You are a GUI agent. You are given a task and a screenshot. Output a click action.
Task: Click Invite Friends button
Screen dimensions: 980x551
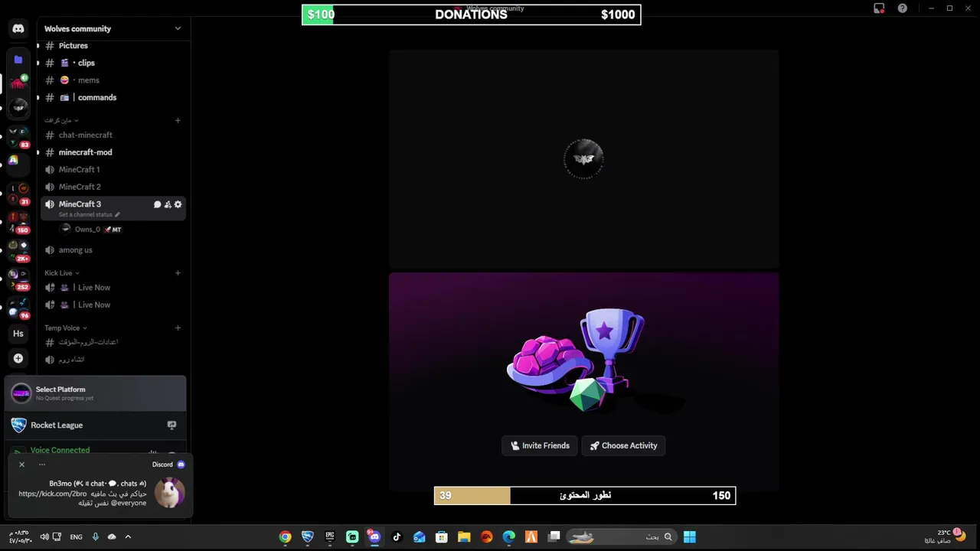[x=541, y=445]
